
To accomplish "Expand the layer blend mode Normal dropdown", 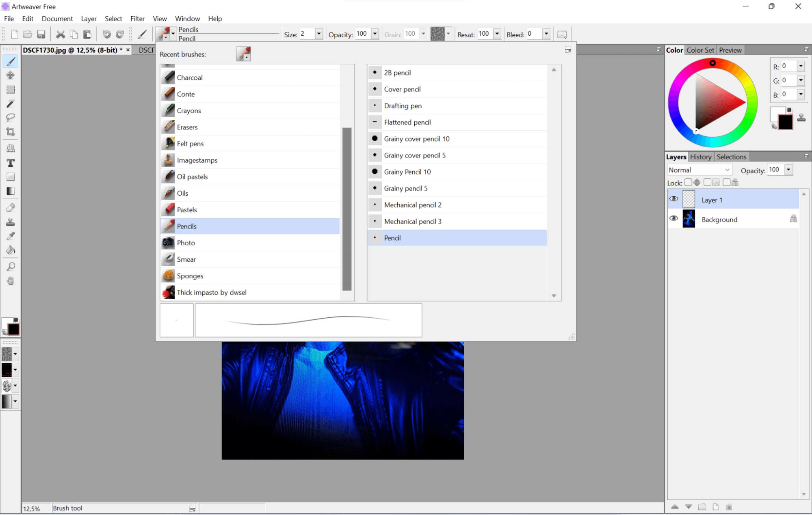I will (x=727, y=170).
